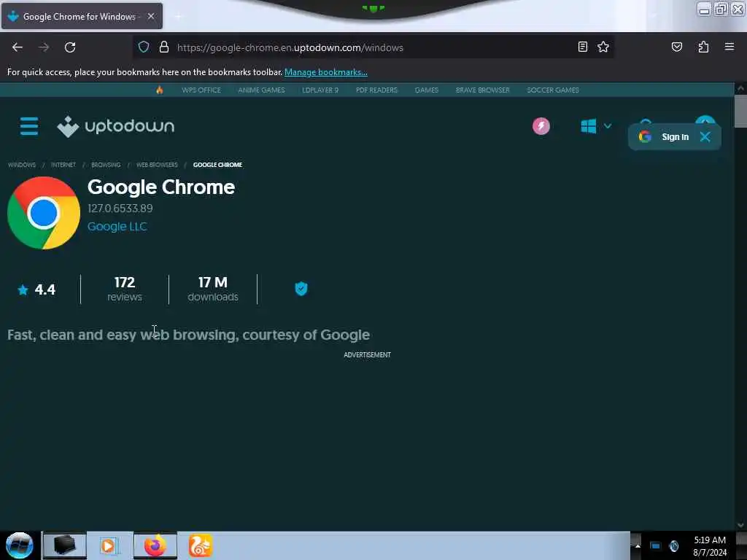Open the SOCCER GAMES trending link
This screenshot has width=747, height=560.
tap(553, 90)
